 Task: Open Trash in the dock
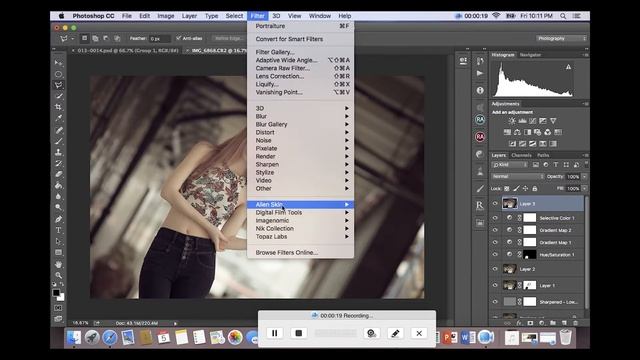(x=565, y=337)
